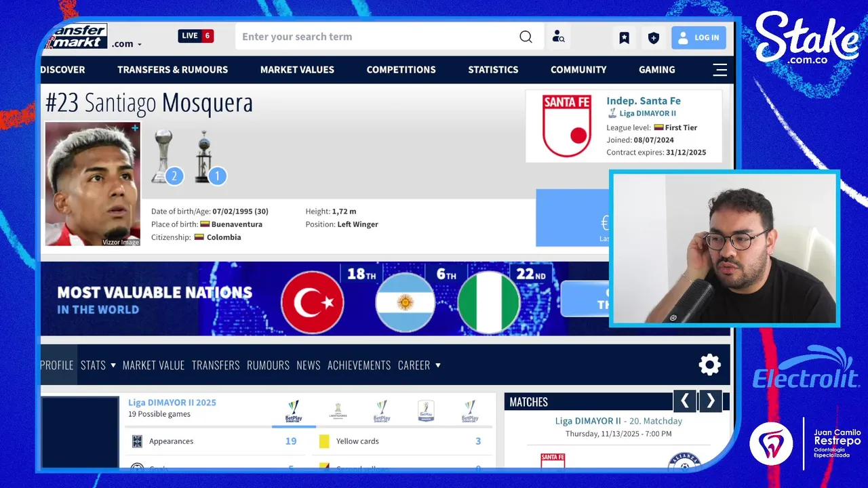
Task: Click the yellow card icon
Action: click(324, 441)
